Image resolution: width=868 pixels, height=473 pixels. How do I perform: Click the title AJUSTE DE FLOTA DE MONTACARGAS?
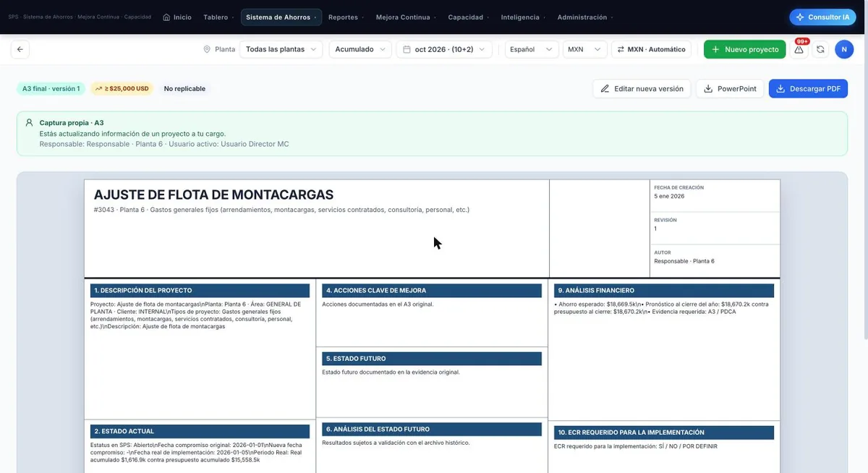[213, 195]
